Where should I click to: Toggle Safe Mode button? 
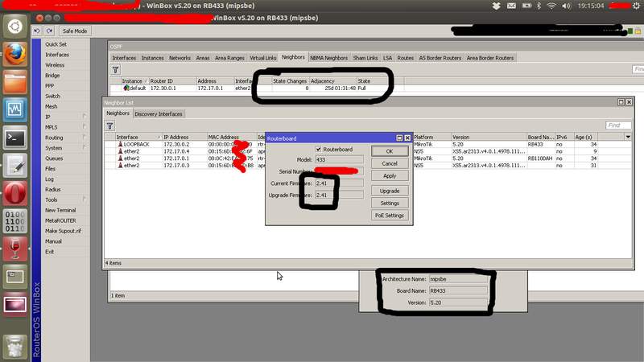click(75, 31)
